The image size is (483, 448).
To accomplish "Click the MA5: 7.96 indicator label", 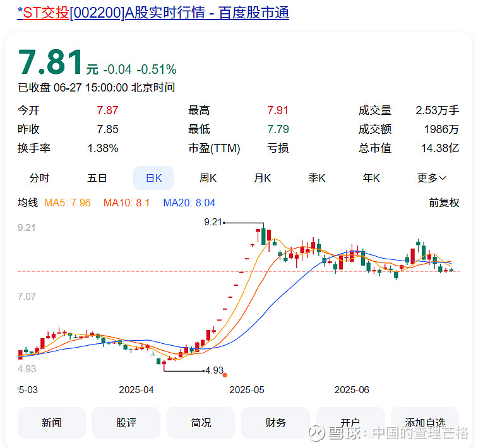I will coord(68,203).
